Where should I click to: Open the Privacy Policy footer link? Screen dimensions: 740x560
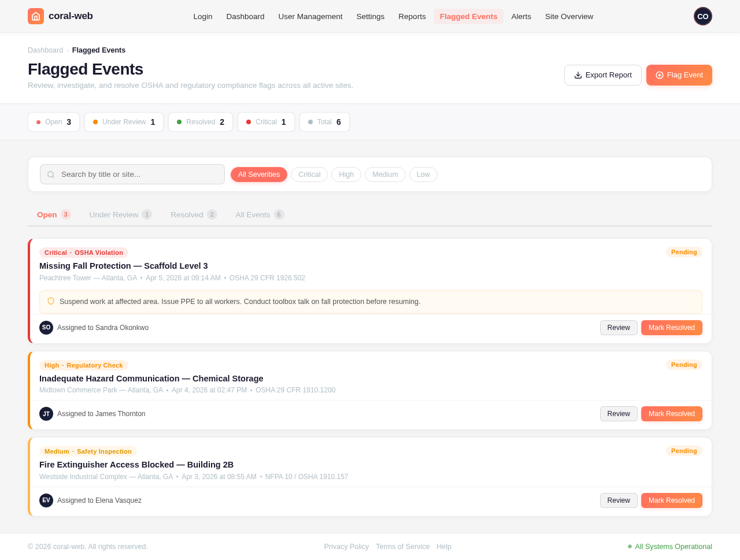(x=346, y=547)
